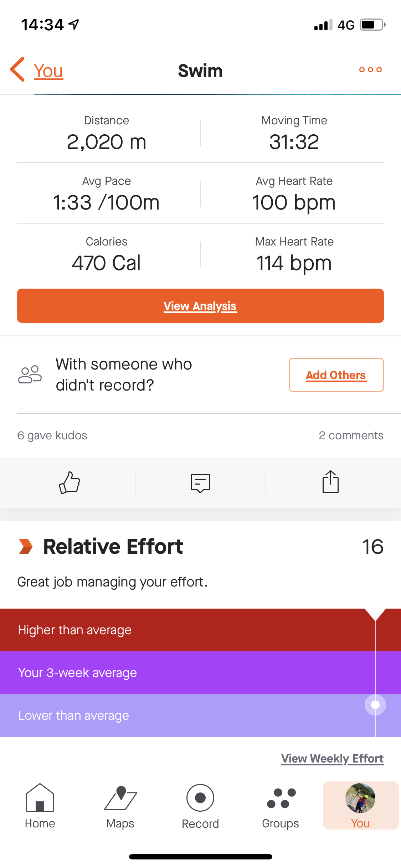Viewport: 401px width, 868px height.
Task: Tap the share activity icon
Action: tap(330, 482)
